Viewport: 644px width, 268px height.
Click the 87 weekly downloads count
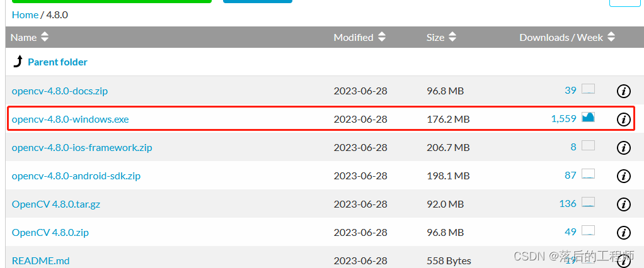[570, 176]
